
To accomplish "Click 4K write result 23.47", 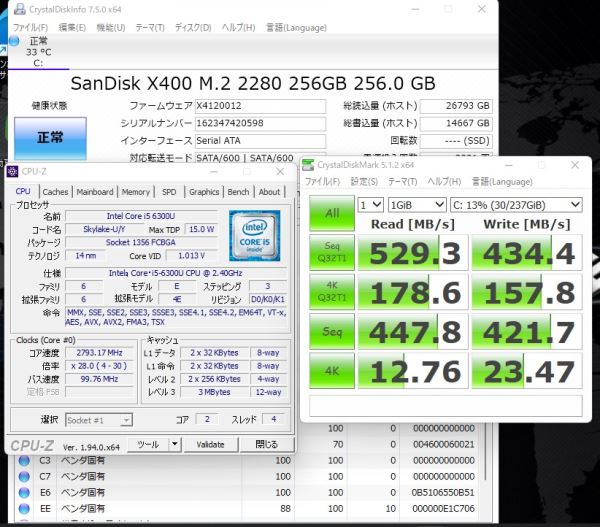I will coord(527,371).
